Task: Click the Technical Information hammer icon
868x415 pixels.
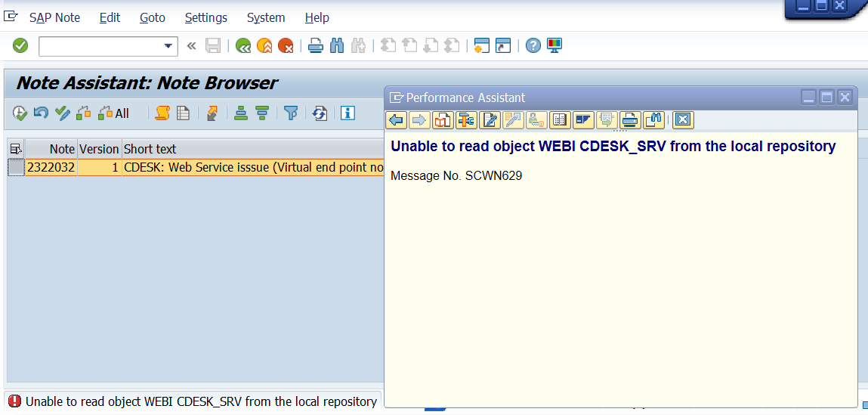Action: coord(466,119)
